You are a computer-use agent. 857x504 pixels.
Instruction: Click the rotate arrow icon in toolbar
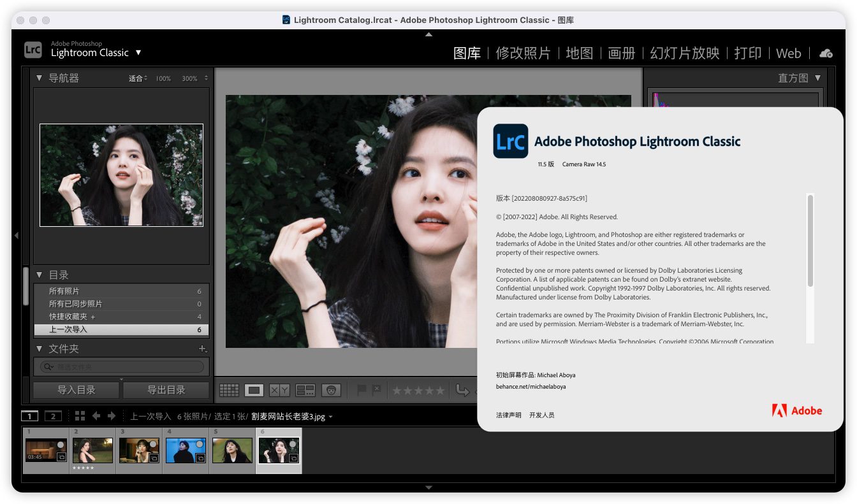pyautogui.click(x=462, y=390)
